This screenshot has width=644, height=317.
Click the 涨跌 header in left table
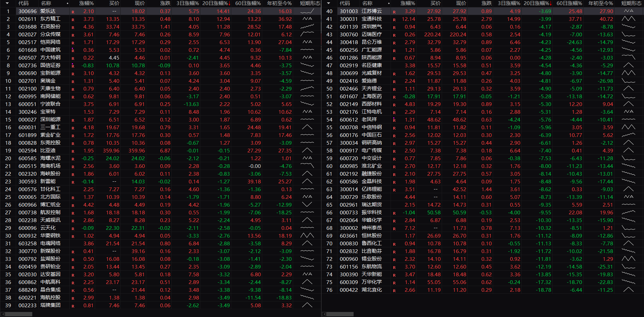coord(165,3)
